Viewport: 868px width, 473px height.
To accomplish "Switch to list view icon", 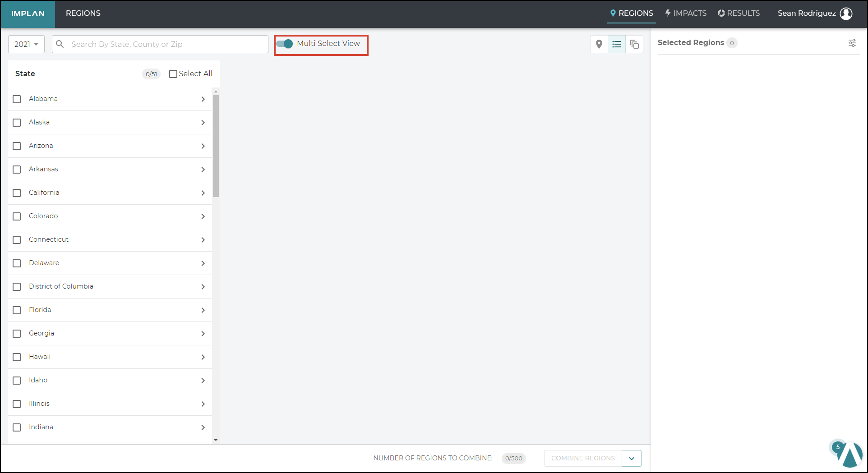I will (x=617, y=44).
